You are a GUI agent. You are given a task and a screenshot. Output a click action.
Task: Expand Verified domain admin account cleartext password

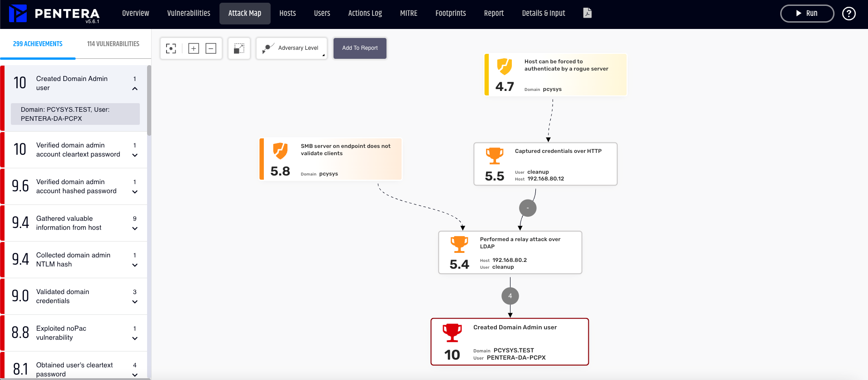click(x=135, y=155)
